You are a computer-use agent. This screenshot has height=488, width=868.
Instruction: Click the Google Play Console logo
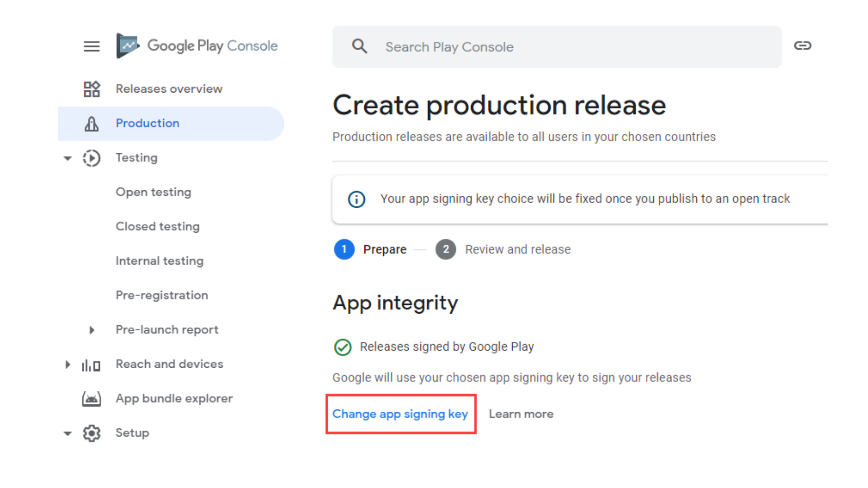click(x=197, y=46)
